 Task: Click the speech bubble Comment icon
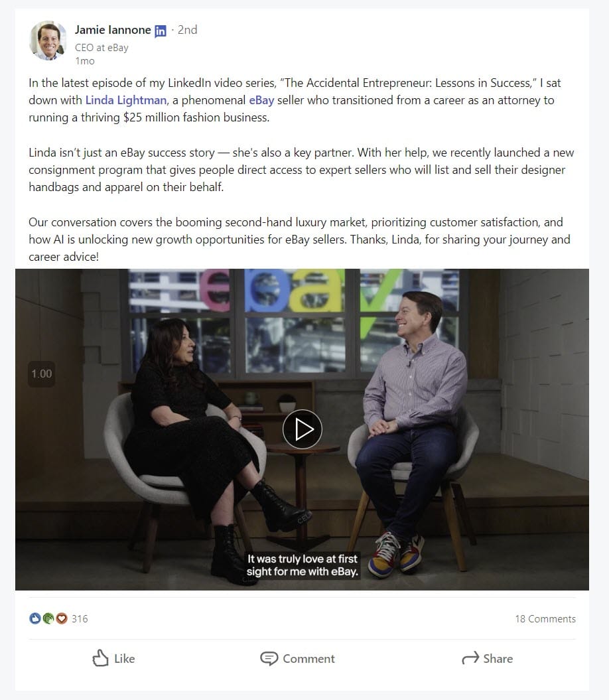click(x=269, y=658)
